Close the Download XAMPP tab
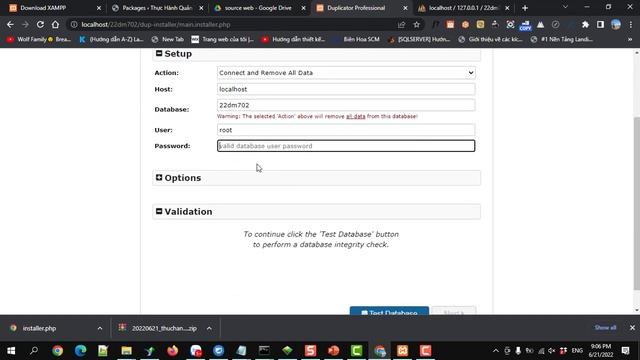 pyautogui.click(x=99, y=8)
